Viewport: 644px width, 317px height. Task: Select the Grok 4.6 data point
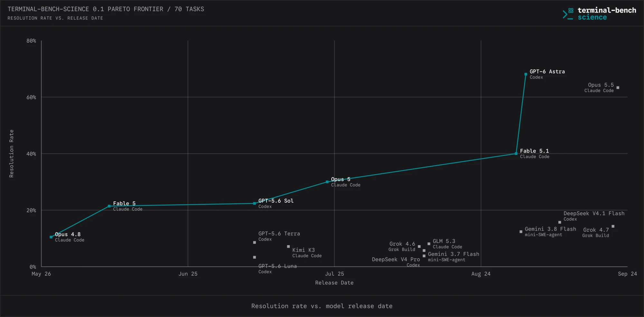(419, 247)
